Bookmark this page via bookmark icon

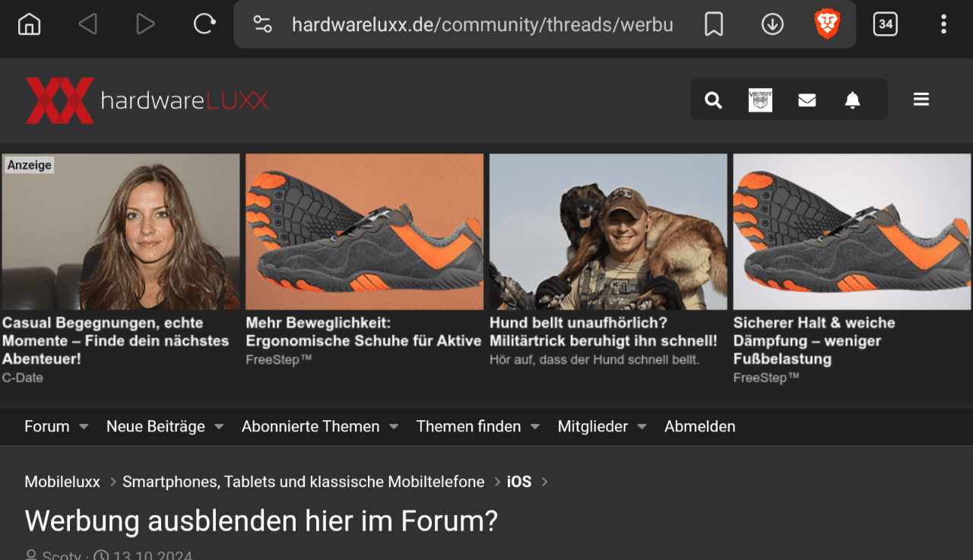pos(713,24)
